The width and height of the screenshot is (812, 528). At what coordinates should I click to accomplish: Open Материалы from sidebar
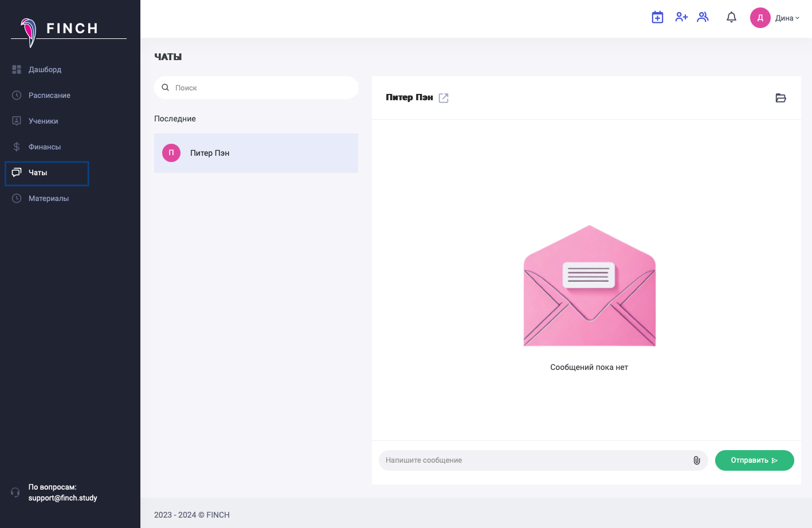[49, 198]
